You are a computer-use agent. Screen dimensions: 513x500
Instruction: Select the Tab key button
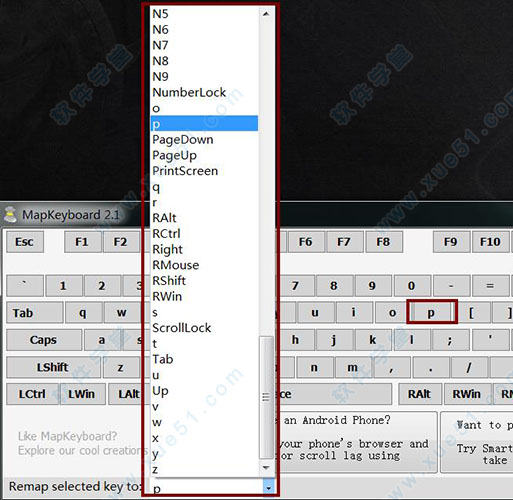34,313
